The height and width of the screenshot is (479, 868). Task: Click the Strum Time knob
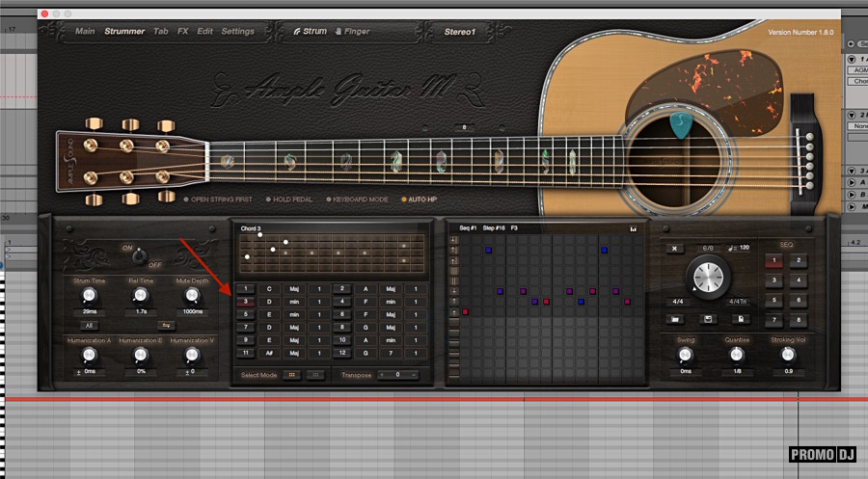click(90, 295)
